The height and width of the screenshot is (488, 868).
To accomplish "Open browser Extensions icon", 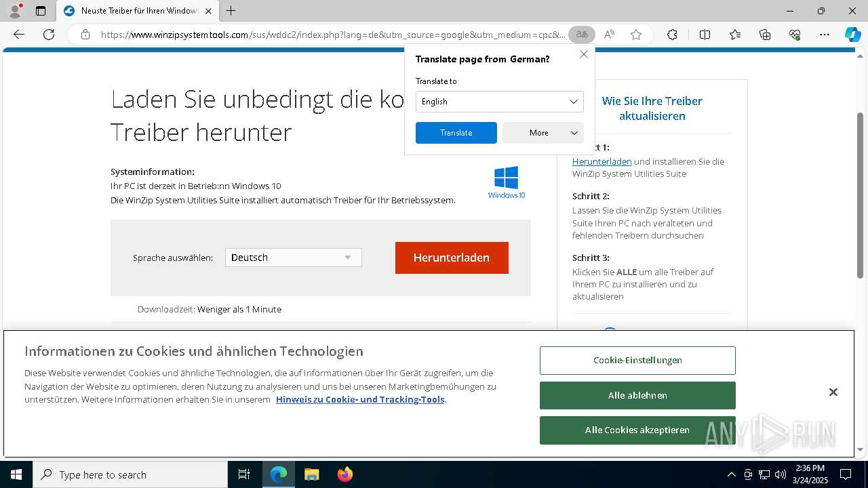I will (x=672, y=35).
